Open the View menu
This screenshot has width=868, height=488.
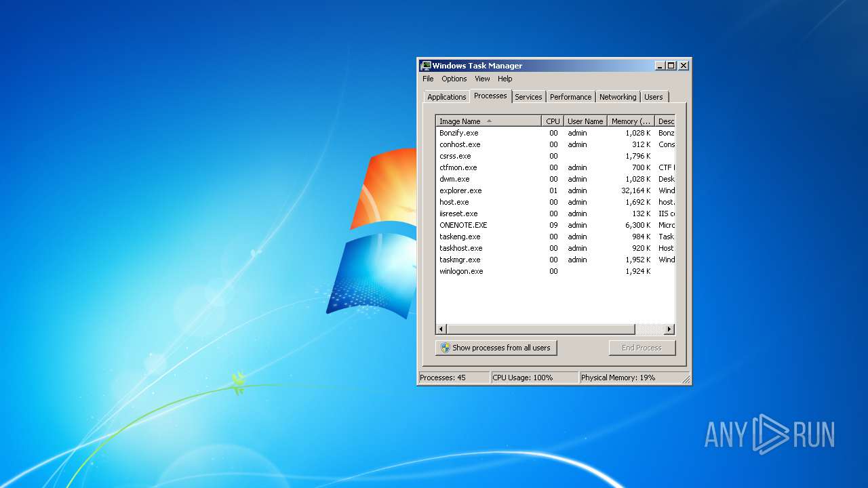(x=482, y=79)
